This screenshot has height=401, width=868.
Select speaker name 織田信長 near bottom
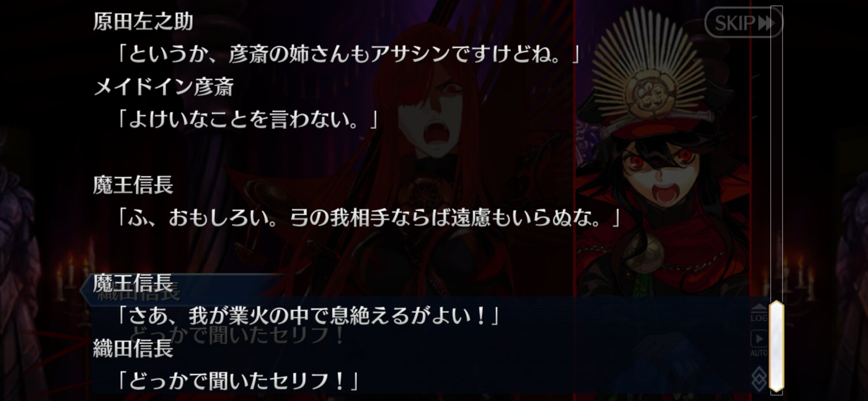133,348
